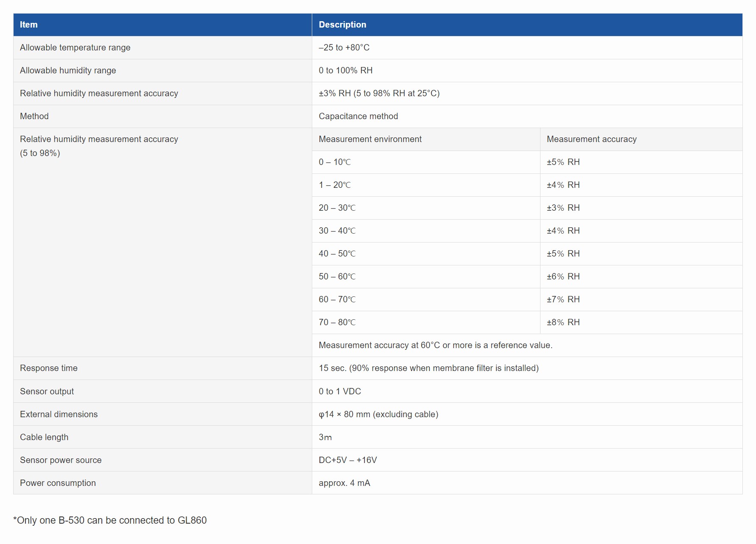Select the "0 – 10°C" environment cell
The width and height of the screenshot is (756, 544).
coord(426,162)
